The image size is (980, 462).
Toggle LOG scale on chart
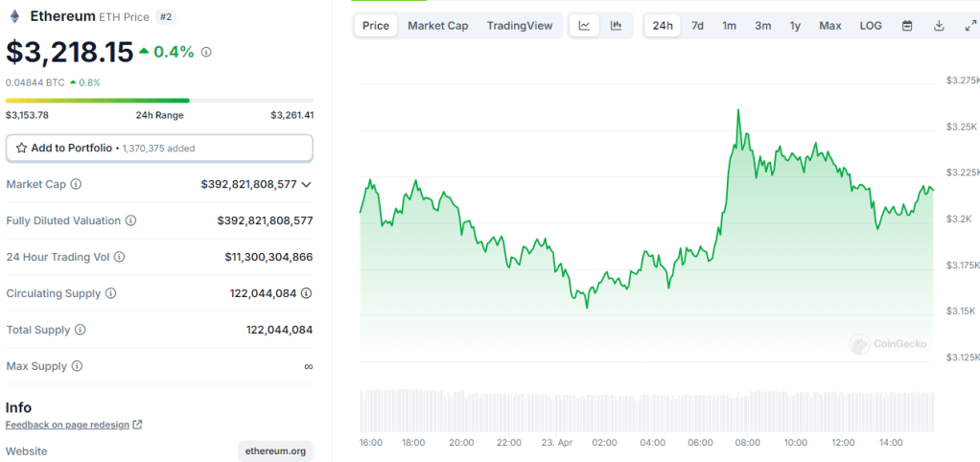point(871,26)
